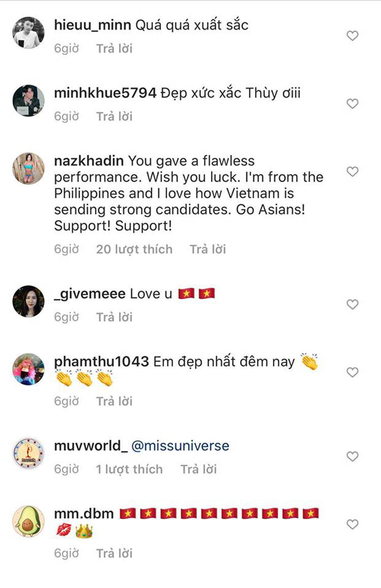Tap heart next to muvworld_ comment
The height and width of the screenshot is (588, 381).
click(x=352, y=457)
